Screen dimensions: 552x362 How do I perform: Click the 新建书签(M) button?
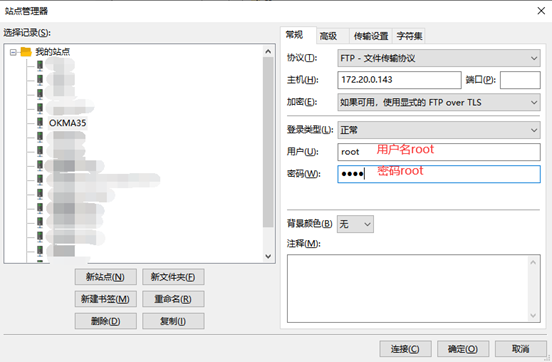[105, 299]
